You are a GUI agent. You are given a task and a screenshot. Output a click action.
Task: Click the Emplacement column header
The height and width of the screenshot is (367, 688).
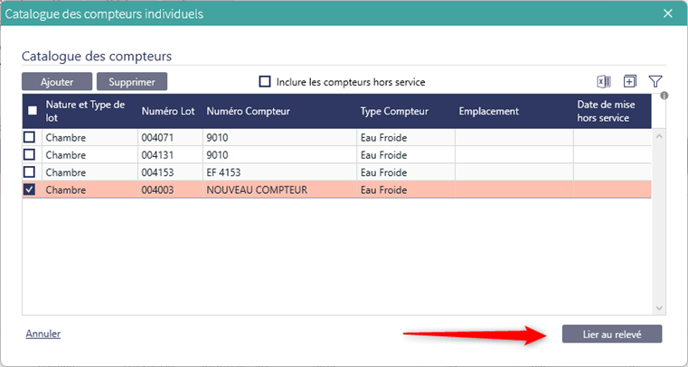coord(489,111)
